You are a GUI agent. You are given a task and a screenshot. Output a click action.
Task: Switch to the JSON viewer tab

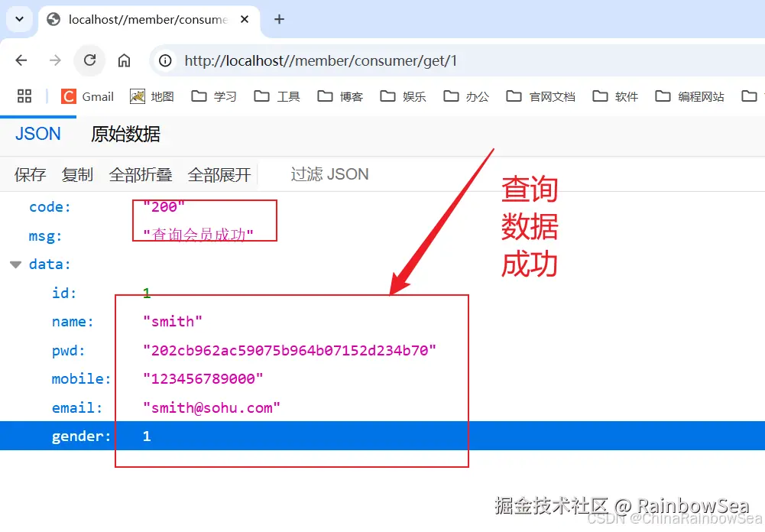[38, 134]
